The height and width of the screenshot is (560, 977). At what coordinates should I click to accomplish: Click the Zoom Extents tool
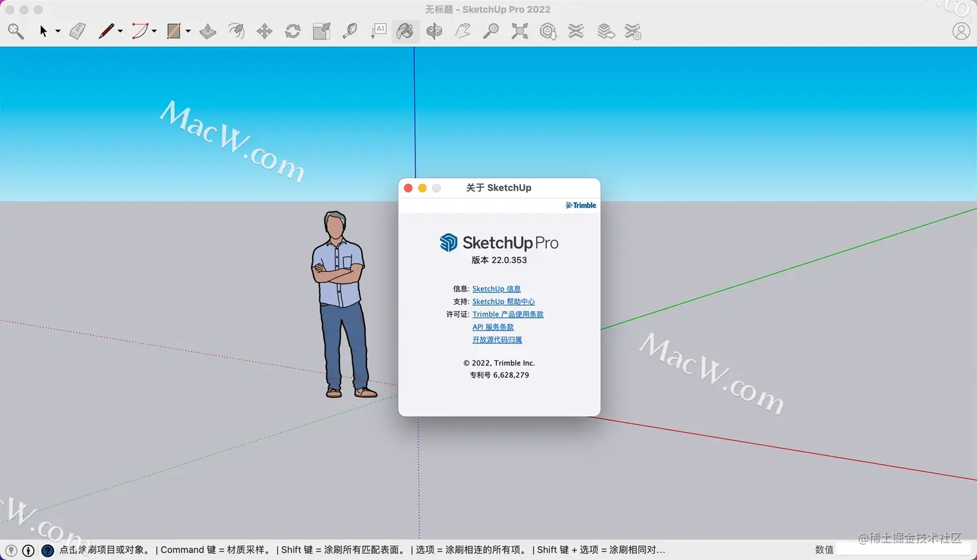[520, 31]
